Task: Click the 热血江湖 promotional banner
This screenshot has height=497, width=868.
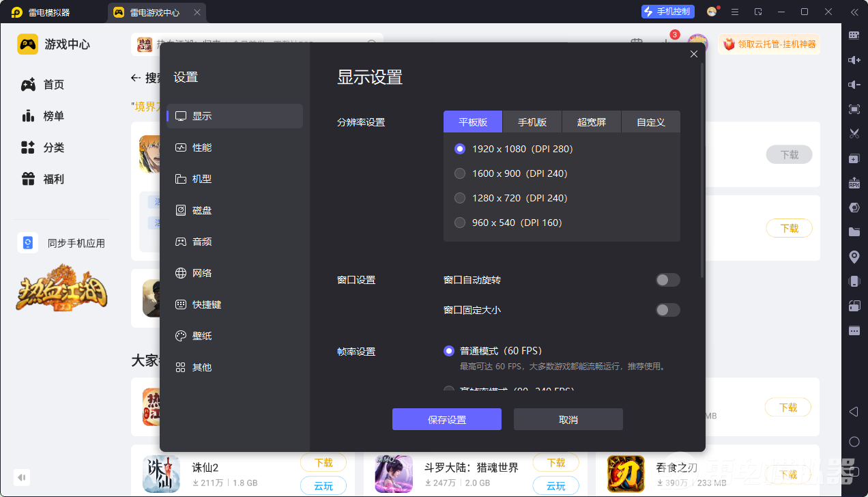Action: pyautogui.click(x=61, y=290)
